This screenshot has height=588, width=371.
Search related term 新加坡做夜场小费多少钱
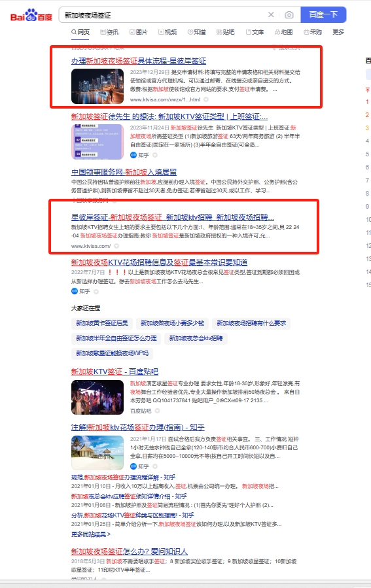point(172,323)
